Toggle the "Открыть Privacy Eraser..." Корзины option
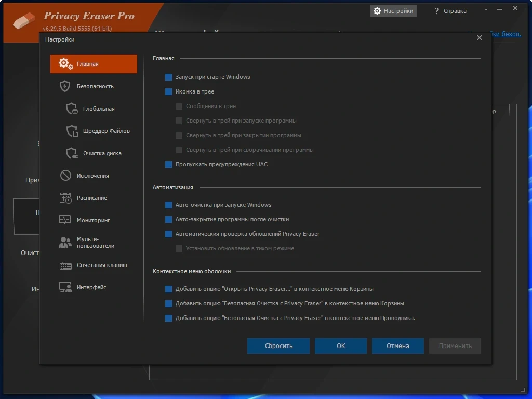 pyautogui.click(x=168, y=289)
